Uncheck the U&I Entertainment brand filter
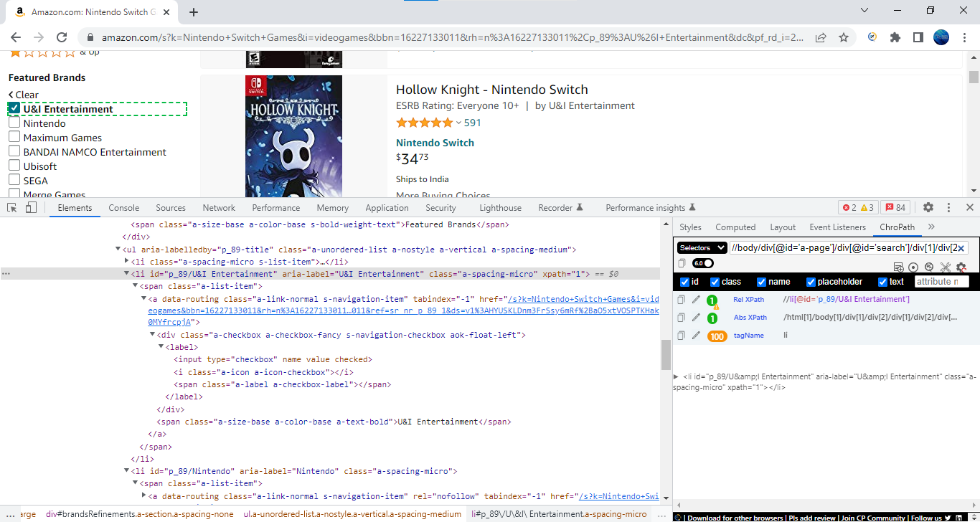This screenshot has height=522, width=980. [x=14, y=108]
